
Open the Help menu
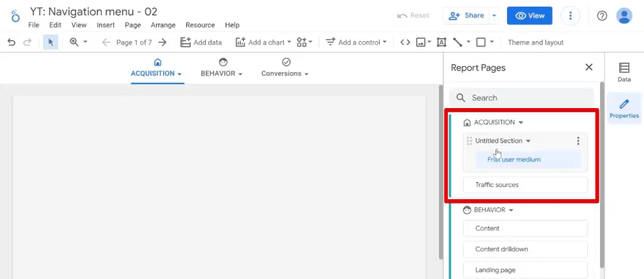[232, 25]
